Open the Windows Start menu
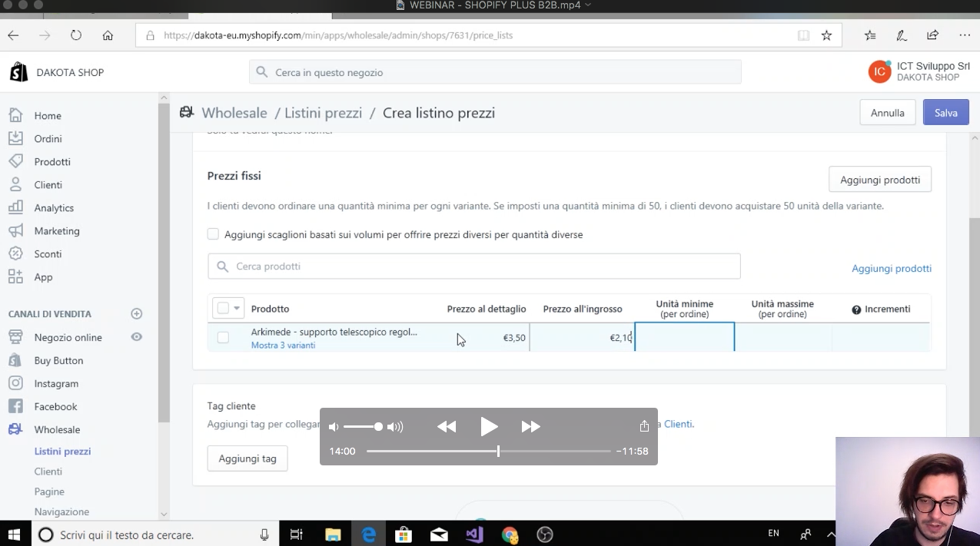The image size is (980, 546). [x=15, y=534]
